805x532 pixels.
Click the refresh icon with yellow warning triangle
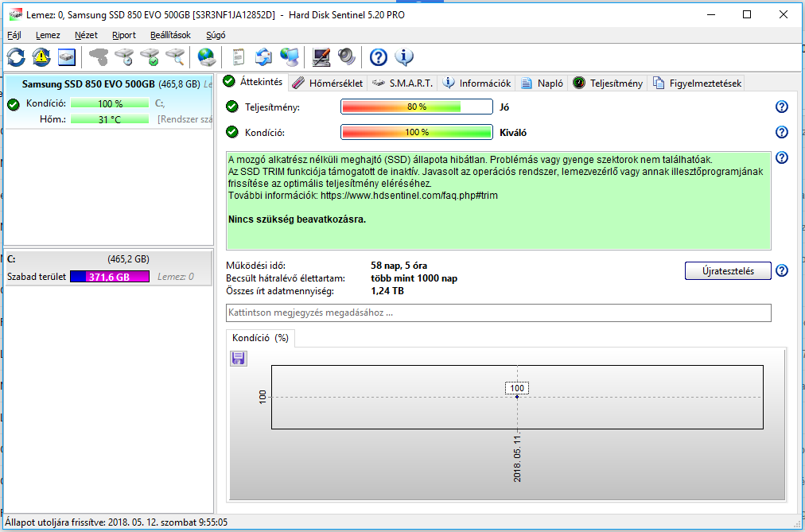tap(41, 57)
